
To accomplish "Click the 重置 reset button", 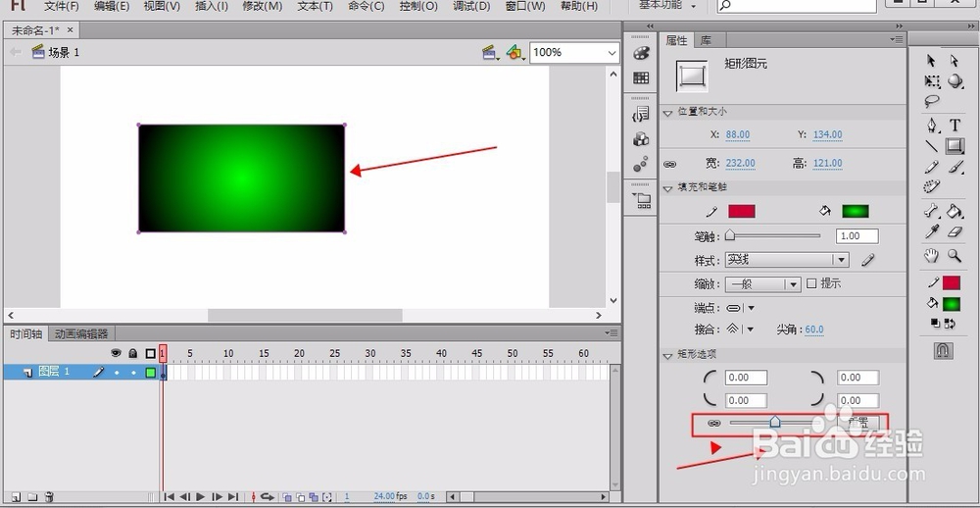I will [857, 424].
